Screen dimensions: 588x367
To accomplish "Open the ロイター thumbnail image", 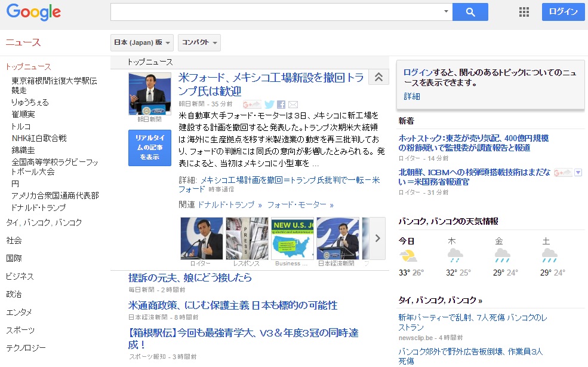I will click(201, 238).
